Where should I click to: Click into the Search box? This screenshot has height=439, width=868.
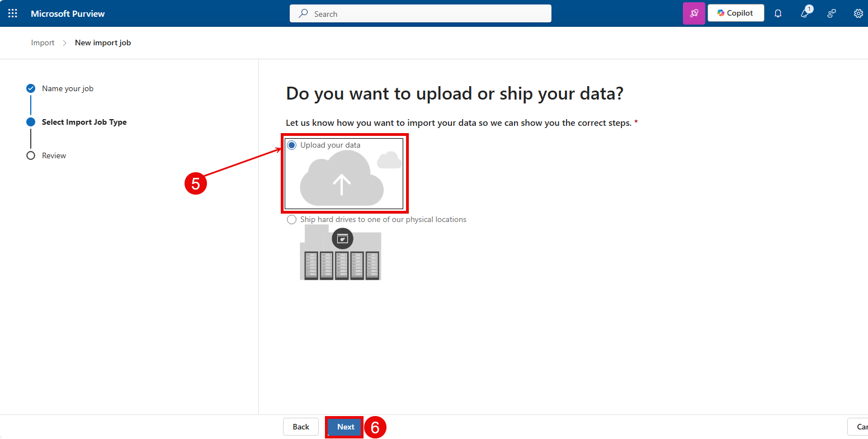420,14
